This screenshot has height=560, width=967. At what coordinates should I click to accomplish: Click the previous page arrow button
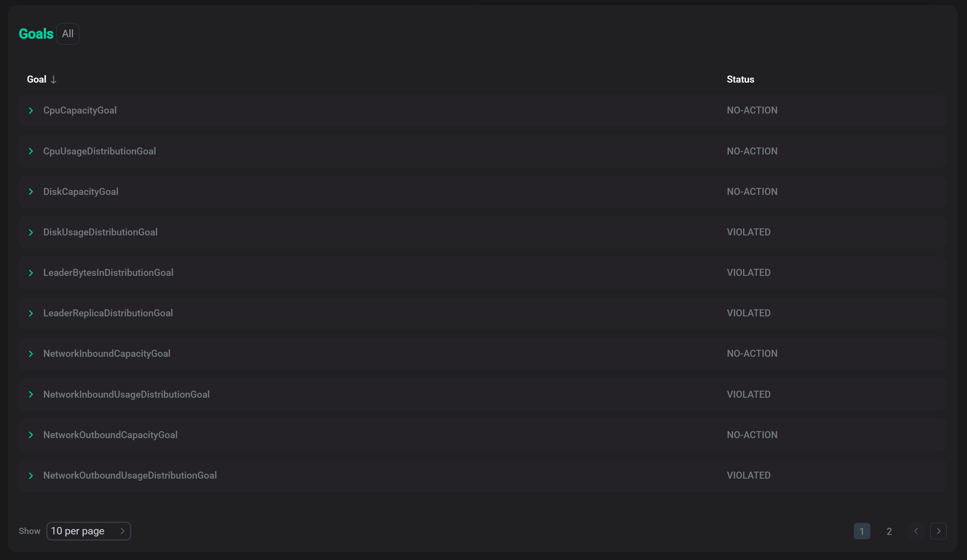coord(916,531)
